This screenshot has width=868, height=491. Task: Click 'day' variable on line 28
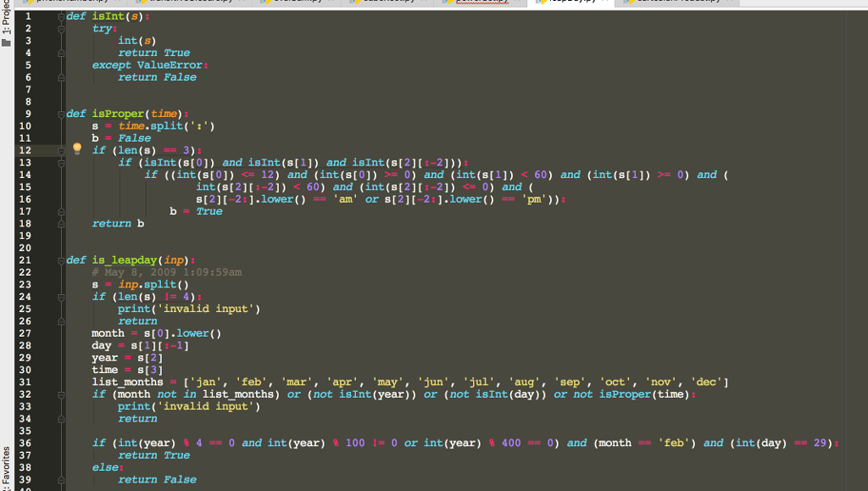(x=102, y=345)
